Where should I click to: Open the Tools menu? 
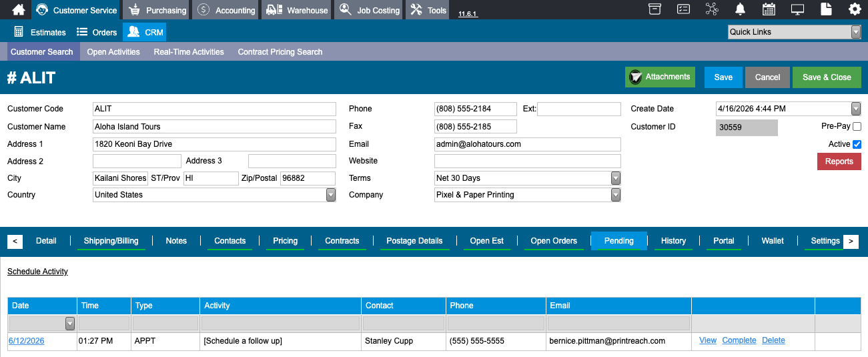[428, 10]
